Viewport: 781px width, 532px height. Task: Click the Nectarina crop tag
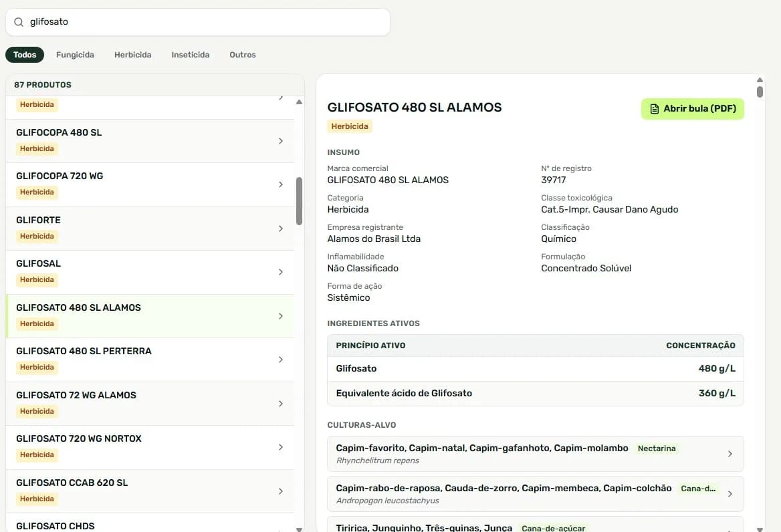657,449
